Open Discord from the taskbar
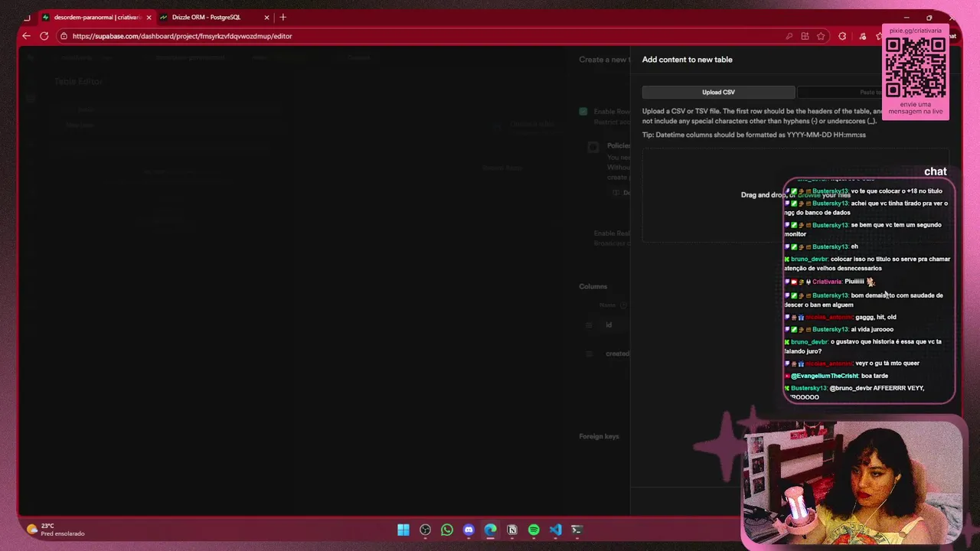The height and width of the screenshot is (551, 980). point(469,530)
